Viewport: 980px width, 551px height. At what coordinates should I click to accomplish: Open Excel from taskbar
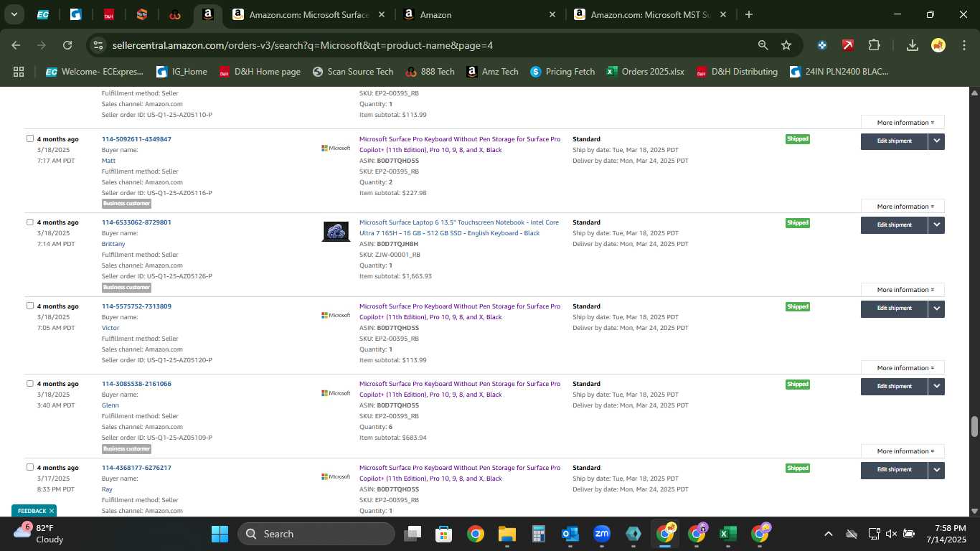pyautogui.click(x=727, y=534)
